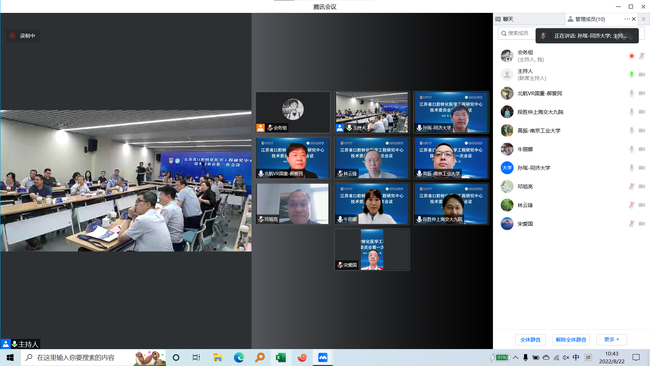Image resolution: width=650 pixels, height=366 pixels.
Task: Open three-dots options beside members tab
Action: 627,19
